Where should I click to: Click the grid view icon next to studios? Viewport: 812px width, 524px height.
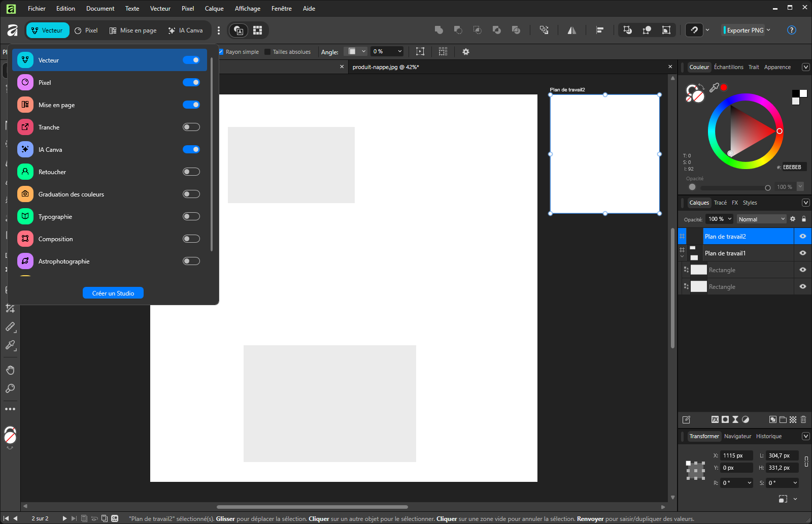coord(258,30)
